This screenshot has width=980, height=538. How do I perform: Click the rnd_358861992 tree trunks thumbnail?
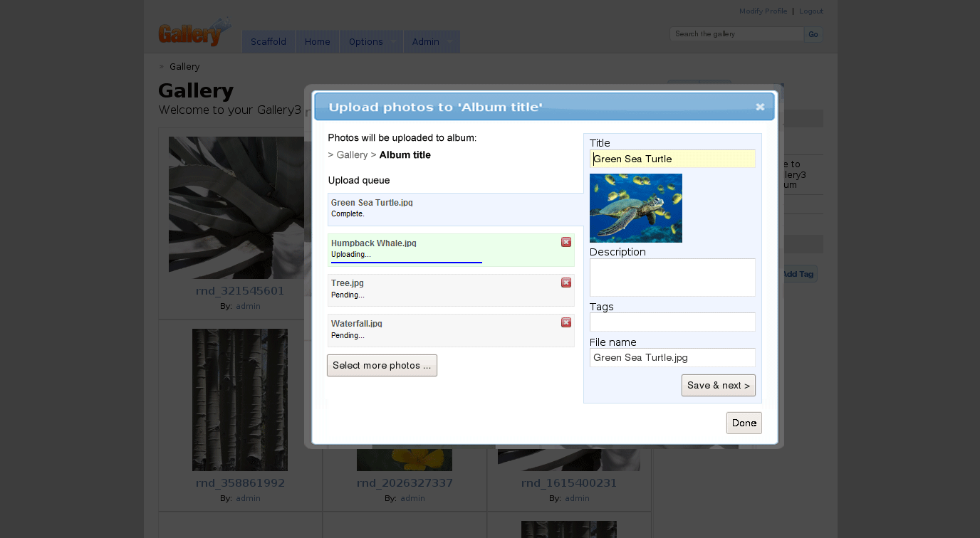click(240, 400)
